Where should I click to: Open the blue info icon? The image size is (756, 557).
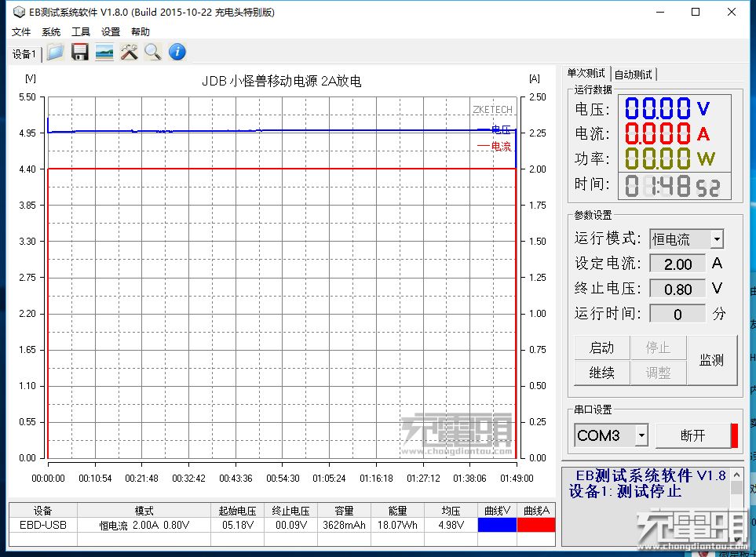pos(177,52)
